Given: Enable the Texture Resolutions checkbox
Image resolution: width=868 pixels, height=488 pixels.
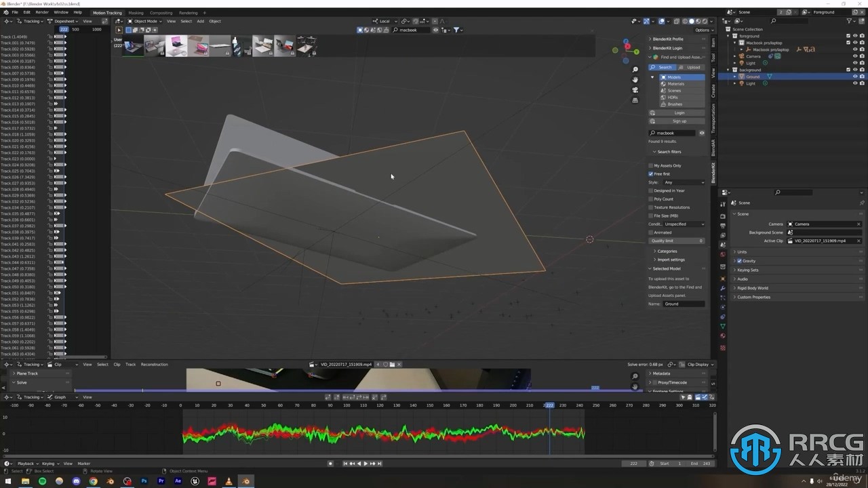Looking at the screenshot, I should (651, 207).
